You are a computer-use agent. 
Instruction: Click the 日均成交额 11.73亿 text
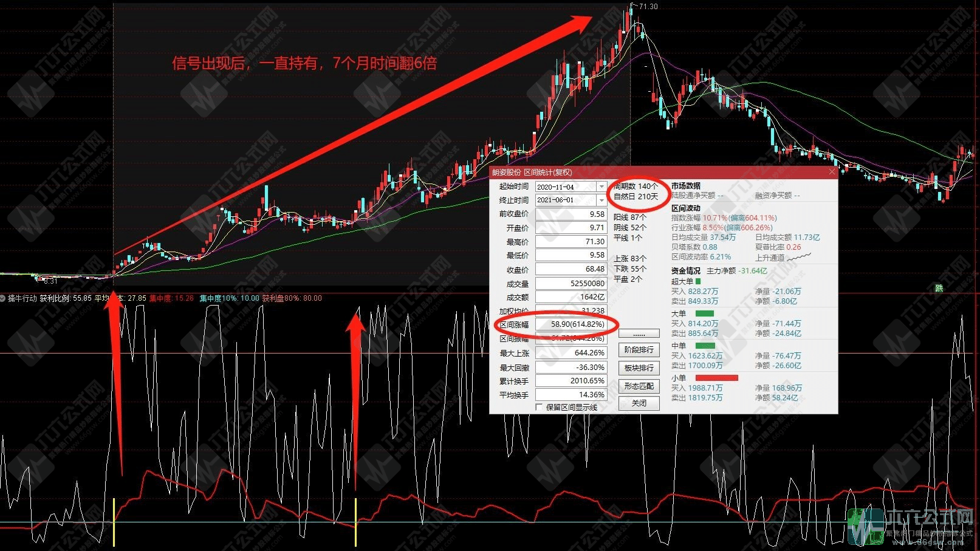[x=787, y=238]
